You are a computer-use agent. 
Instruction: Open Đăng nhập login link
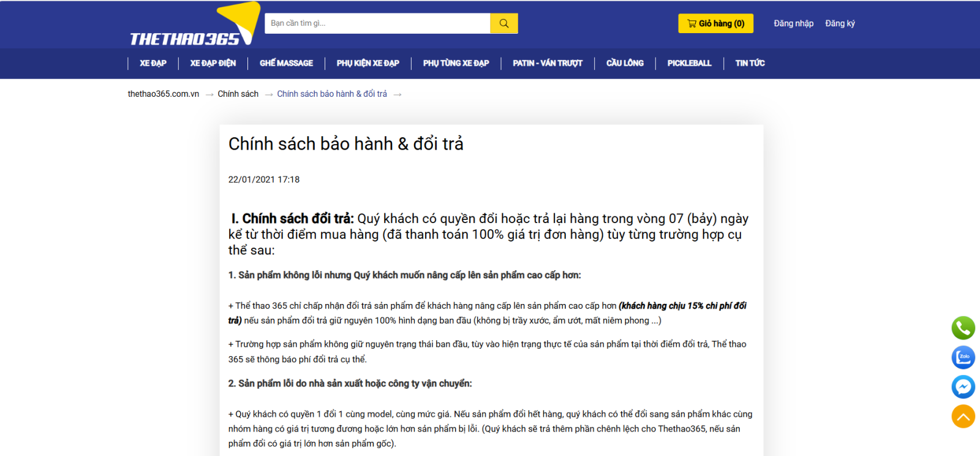coord(793,23)
